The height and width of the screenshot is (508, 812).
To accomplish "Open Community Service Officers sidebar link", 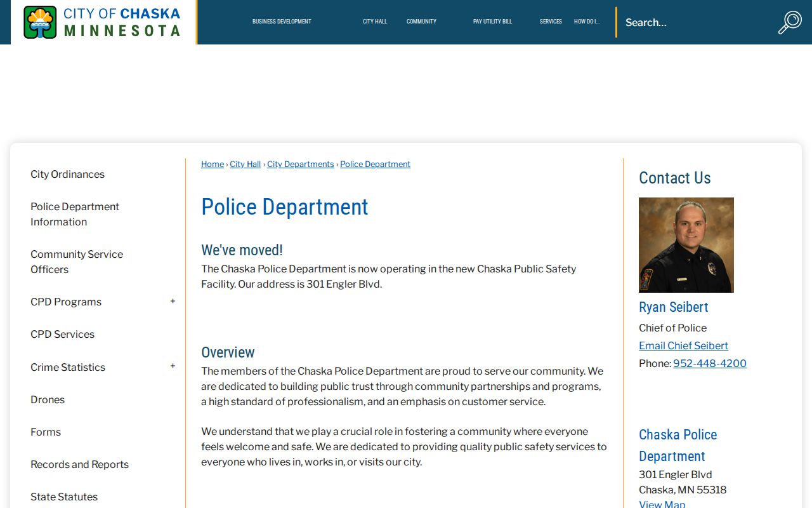I will tap(77, 262).
